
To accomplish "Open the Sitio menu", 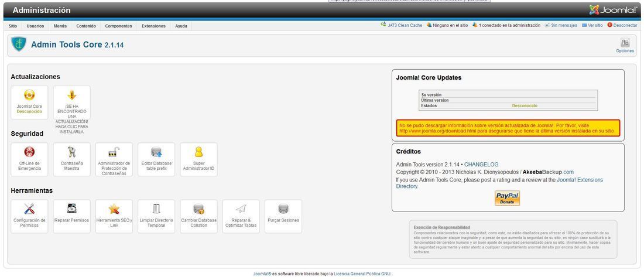I will click(x=13, y=26).
